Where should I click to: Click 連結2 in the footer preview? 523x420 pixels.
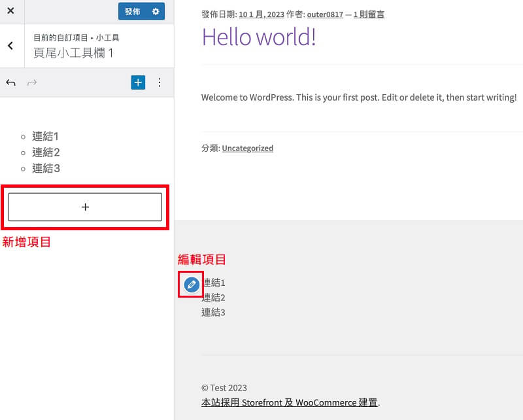point(214,298)
